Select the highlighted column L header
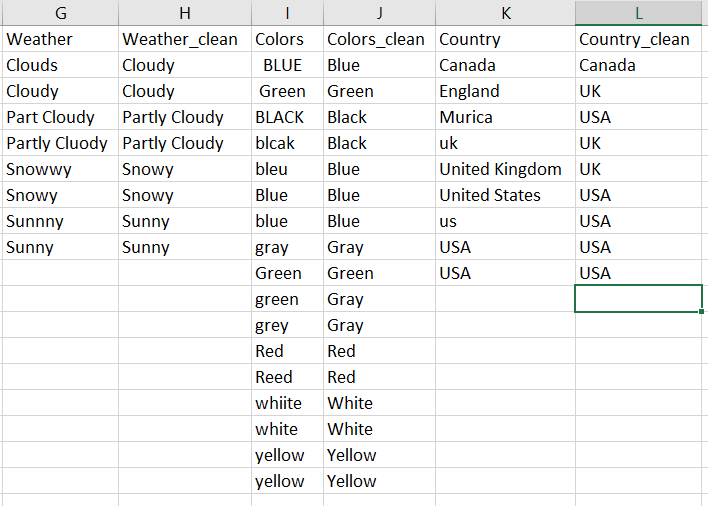708x506 pixels. (640, 13)
